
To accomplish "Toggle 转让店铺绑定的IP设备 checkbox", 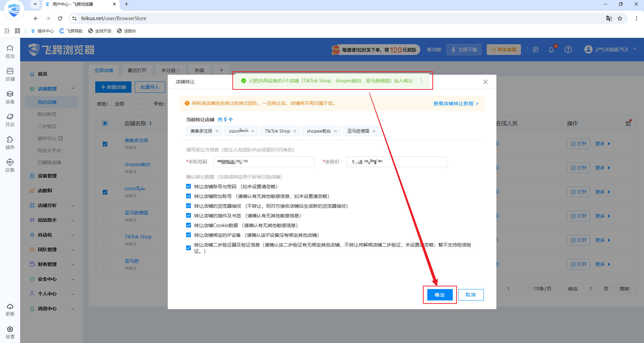I will tap(189, 235).
